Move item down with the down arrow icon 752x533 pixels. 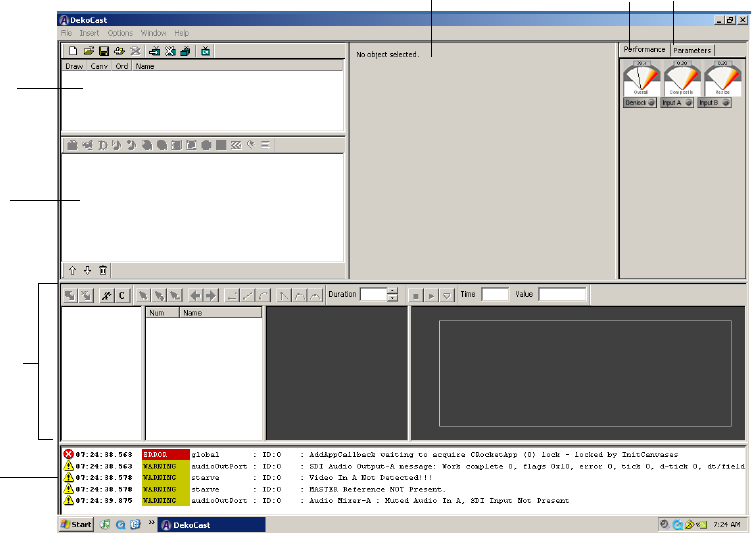click(87, 271)
